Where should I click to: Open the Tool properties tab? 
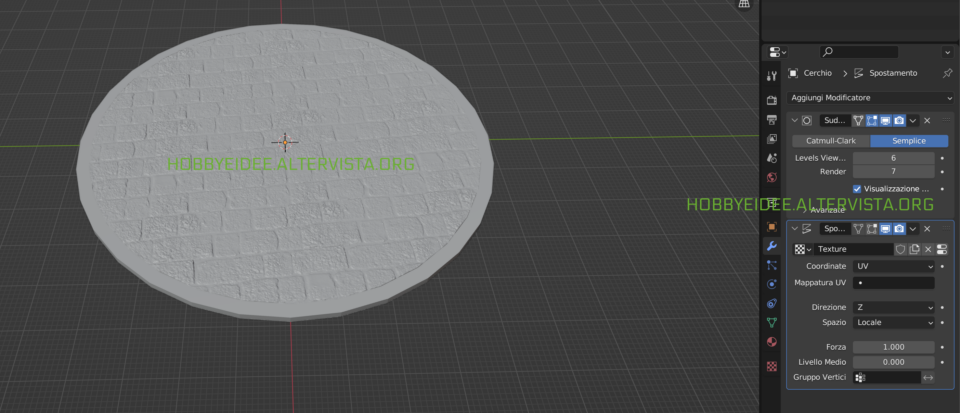(x=771, y=76)
